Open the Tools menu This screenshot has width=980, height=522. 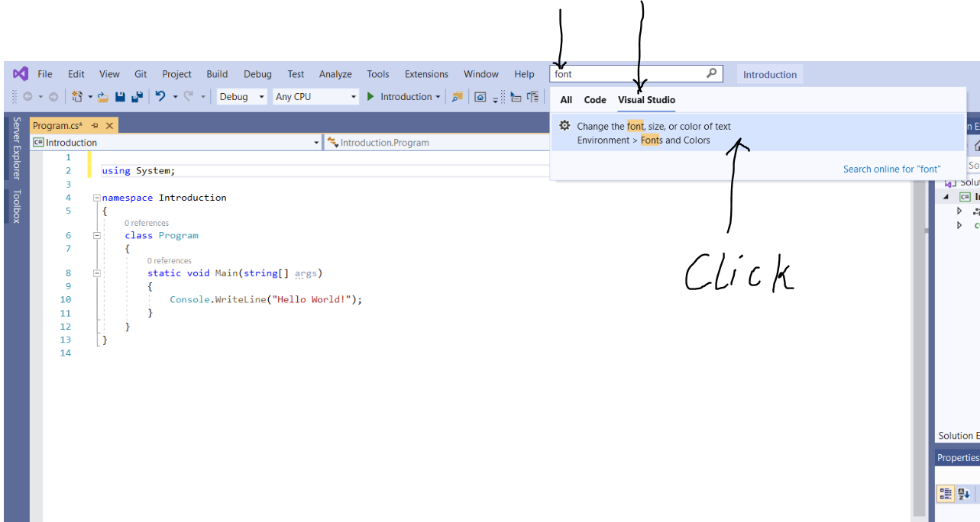(x=378, y=74)
